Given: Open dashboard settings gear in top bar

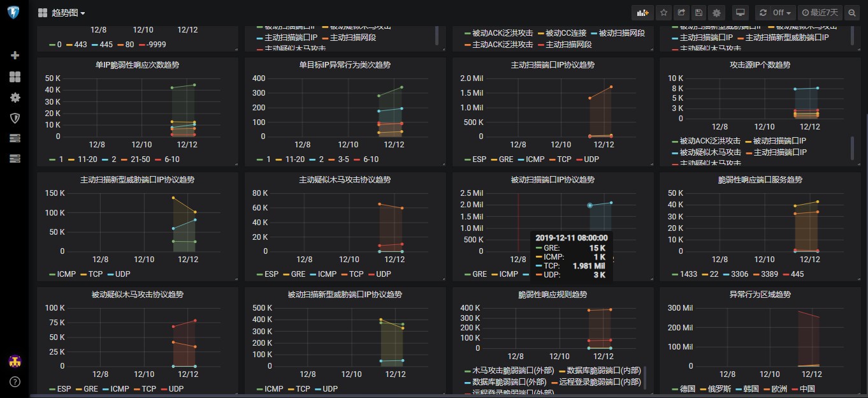Looking at the screenshot, I should pos(717,13).
